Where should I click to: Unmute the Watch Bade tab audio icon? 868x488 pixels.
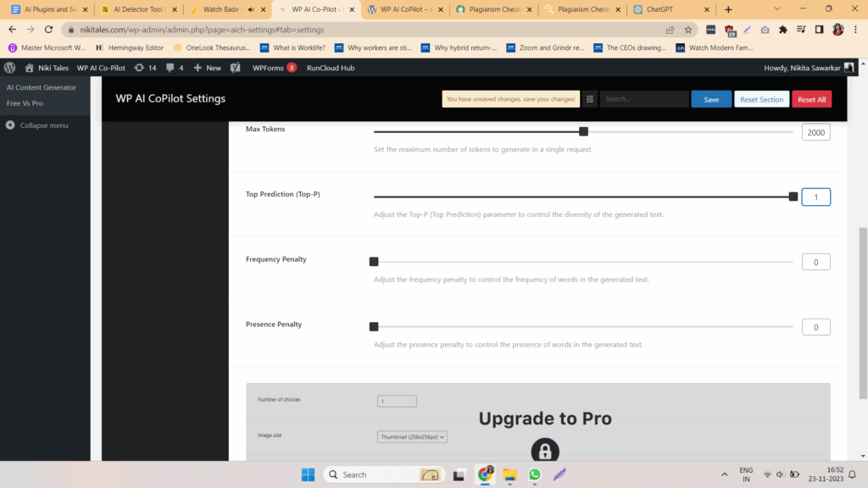tap(251, 9)
